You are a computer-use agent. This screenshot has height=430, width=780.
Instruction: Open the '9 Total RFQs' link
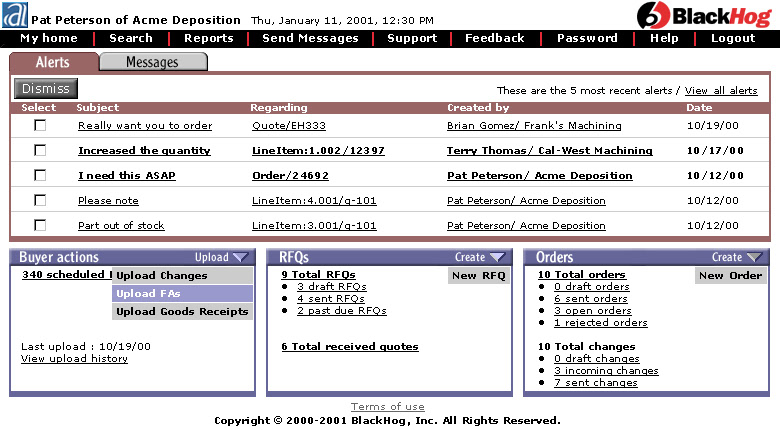pos(318,275)
